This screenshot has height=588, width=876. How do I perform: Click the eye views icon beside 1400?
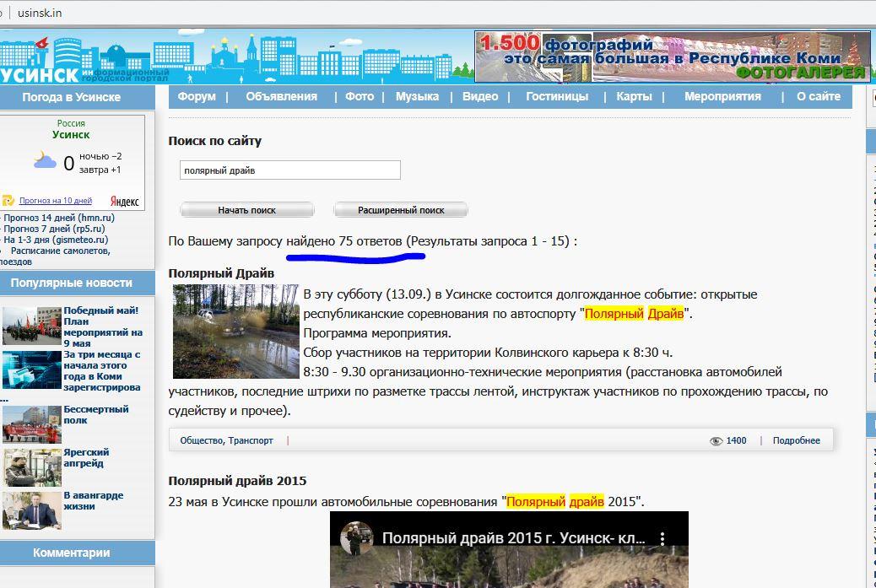tap(716, 440)
